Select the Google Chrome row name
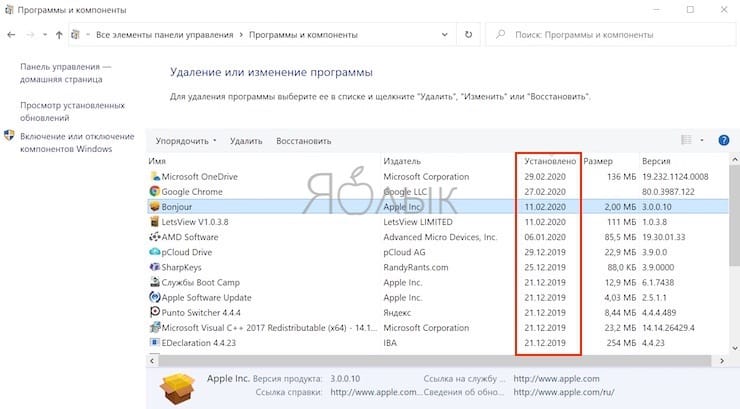The image size is (740, 409). [192, 192]
